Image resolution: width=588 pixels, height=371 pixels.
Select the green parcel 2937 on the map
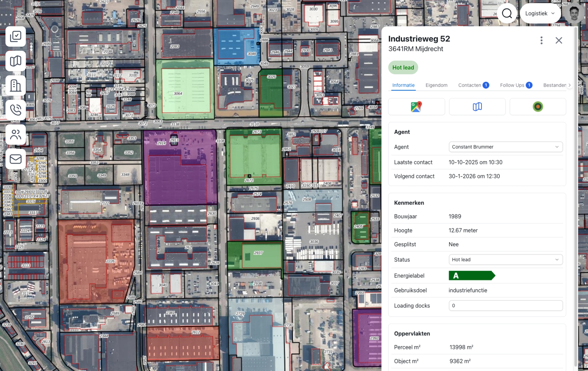pos(255,255)
